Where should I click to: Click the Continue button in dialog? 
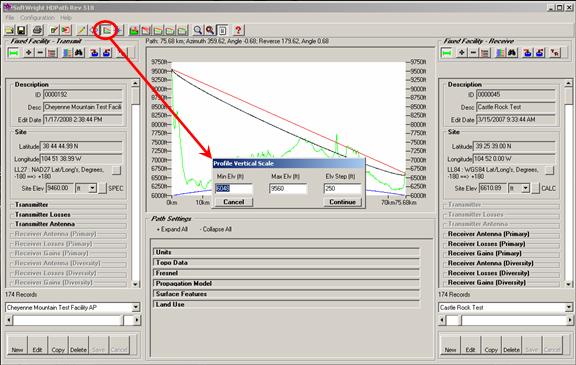click(x=342, y=202)
